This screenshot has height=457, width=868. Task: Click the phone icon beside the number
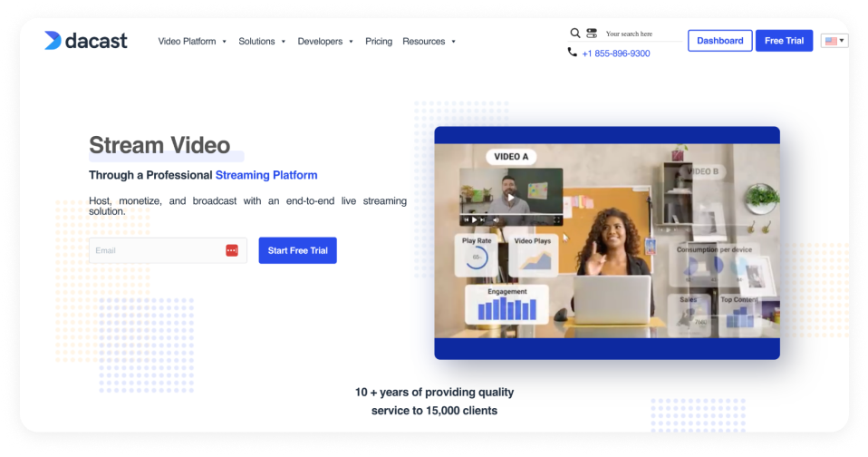click(572, 53)
